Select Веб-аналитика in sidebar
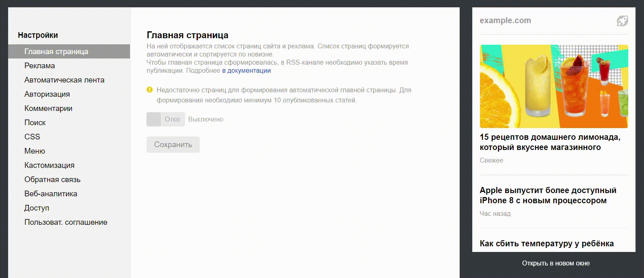 (51, 194)
